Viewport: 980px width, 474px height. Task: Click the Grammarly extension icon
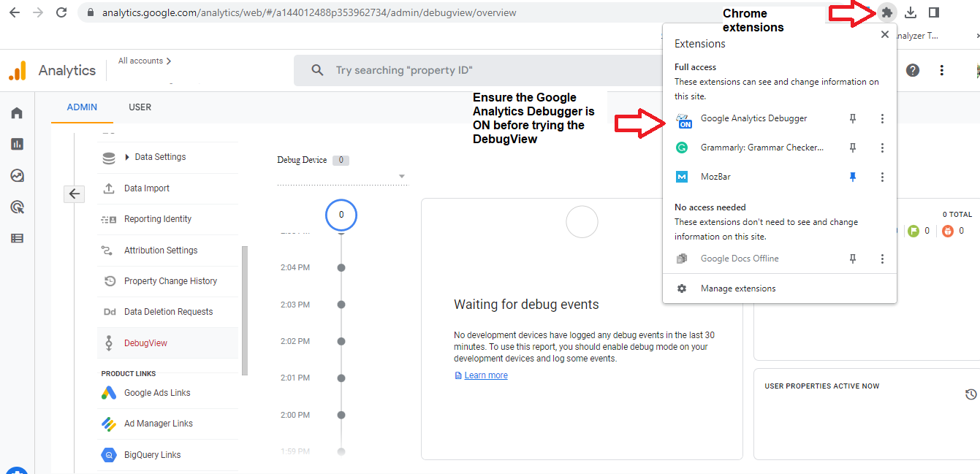[682, 148]
